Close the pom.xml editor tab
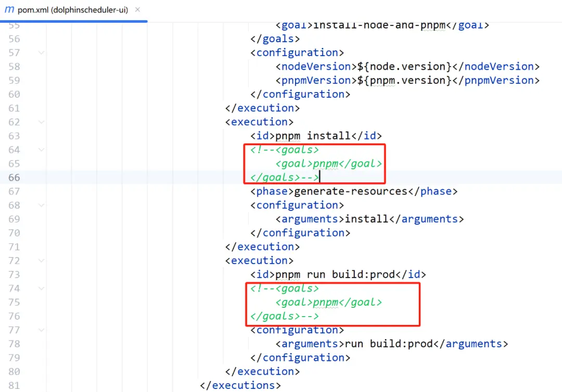The height and width of the screenshot is (392, 562). point(137,10)
